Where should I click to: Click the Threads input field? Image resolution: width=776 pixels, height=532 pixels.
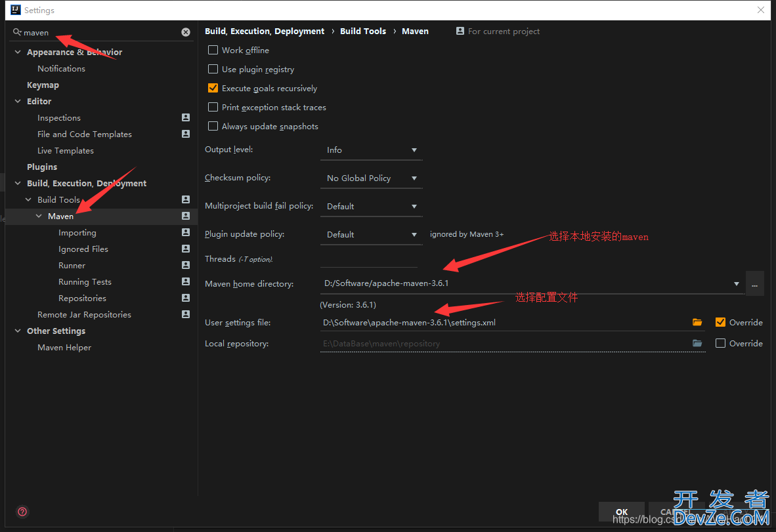point(369,258)
